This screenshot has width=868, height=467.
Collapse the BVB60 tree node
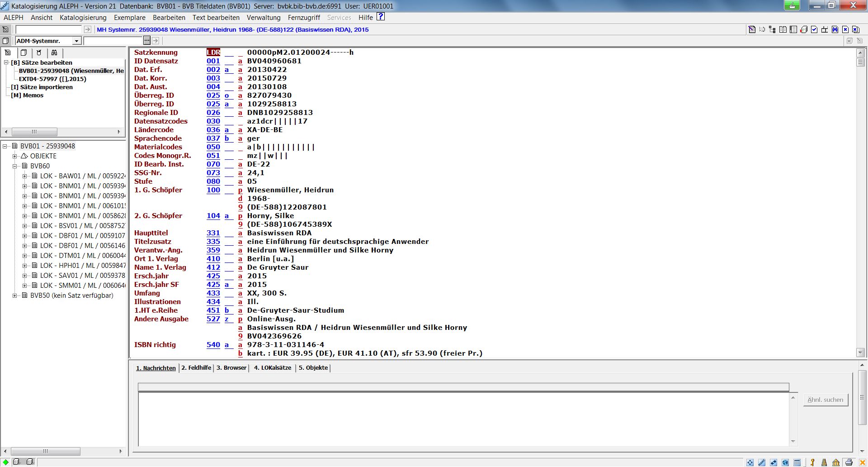[x=15, y=166]
